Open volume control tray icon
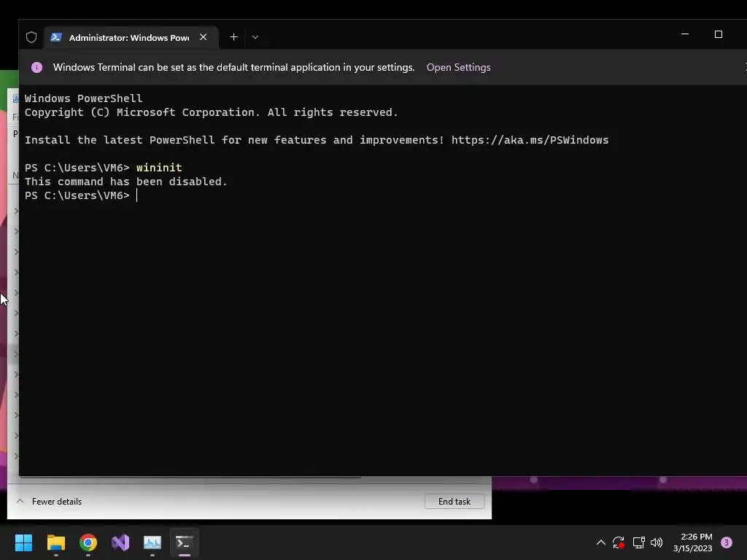The image size is (747, 560). pos(657,542)
